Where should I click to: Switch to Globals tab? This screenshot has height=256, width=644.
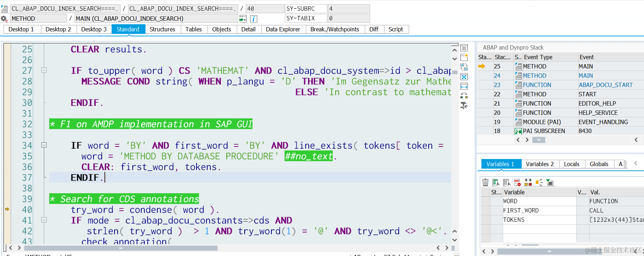click(x=599, y=164)
